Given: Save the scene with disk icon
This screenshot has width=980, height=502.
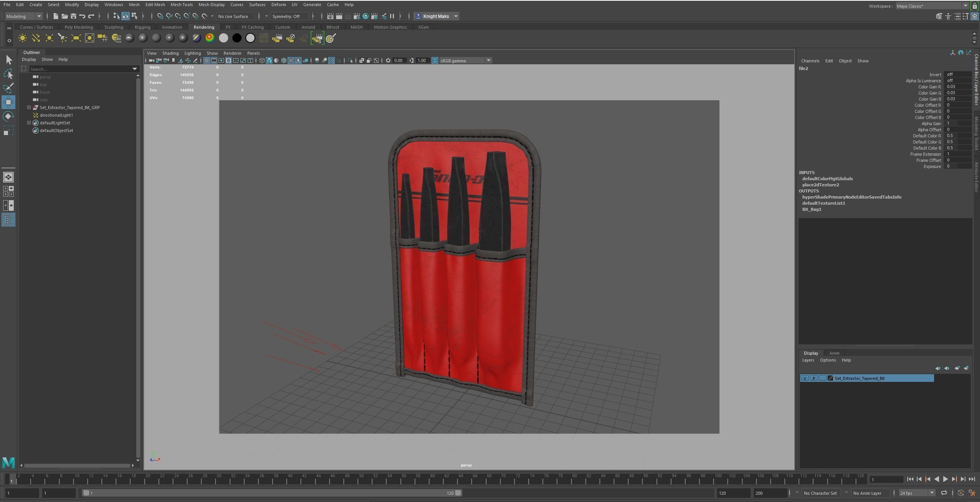Looking at the screenshot, I should click(73, 16).
